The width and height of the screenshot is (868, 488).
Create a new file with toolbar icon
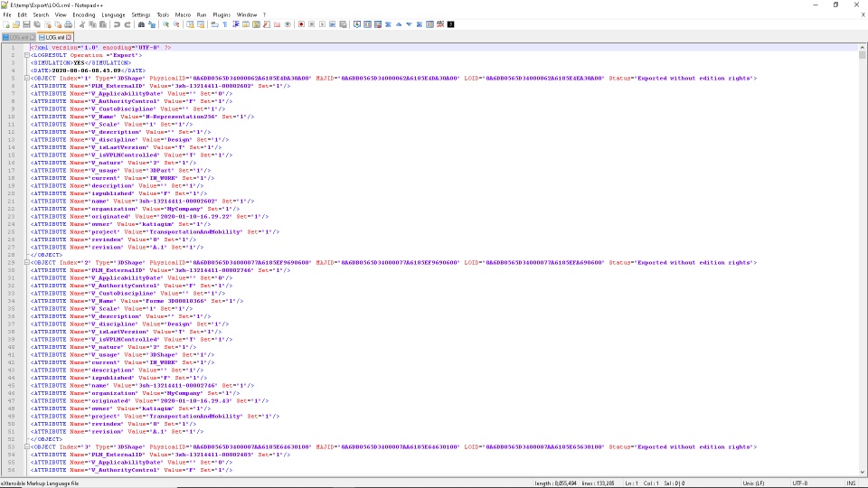6,24
